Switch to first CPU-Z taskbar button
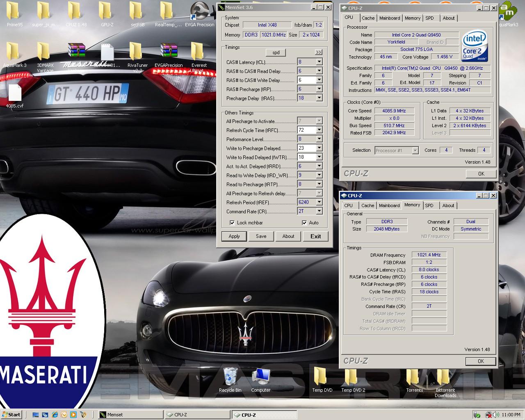The width and height of the screenshot is (525, 420). click(x=197, y=415)
